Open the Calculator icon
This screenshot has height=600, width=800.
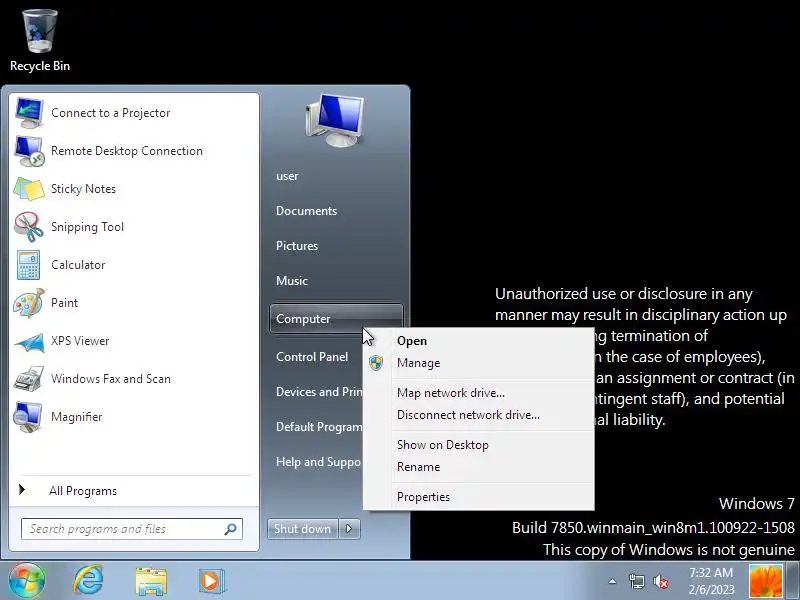point(29,265)
